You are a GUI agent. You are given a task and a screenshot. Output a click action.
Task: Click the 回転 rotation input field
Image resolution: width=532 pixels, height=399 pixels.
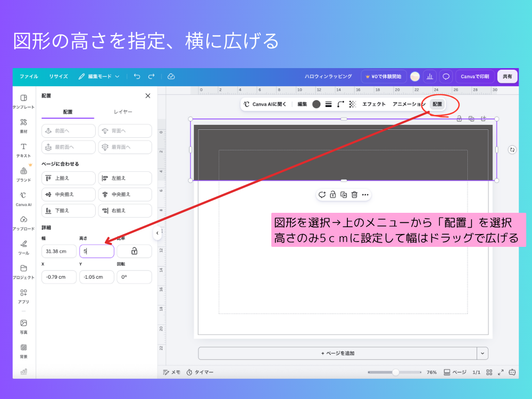pyautogui.click(x=135, y=277)
